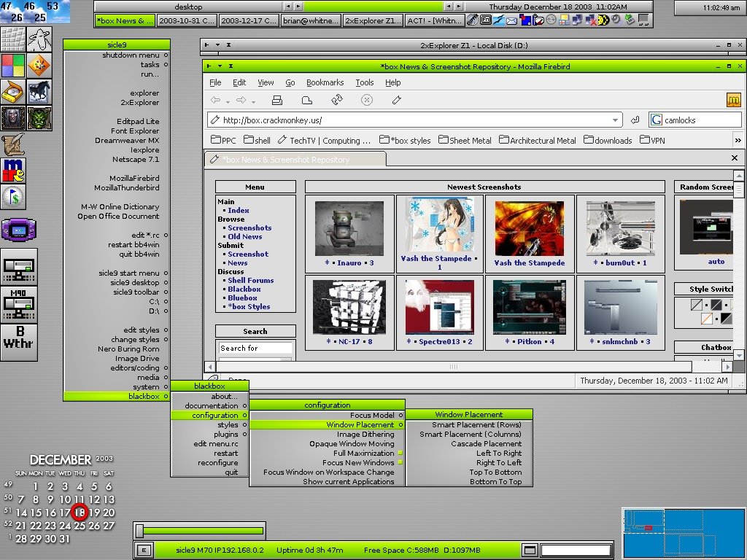Launch the purple Game Boy Advance icon
747x560 pixels.
[x=19, y=230]
